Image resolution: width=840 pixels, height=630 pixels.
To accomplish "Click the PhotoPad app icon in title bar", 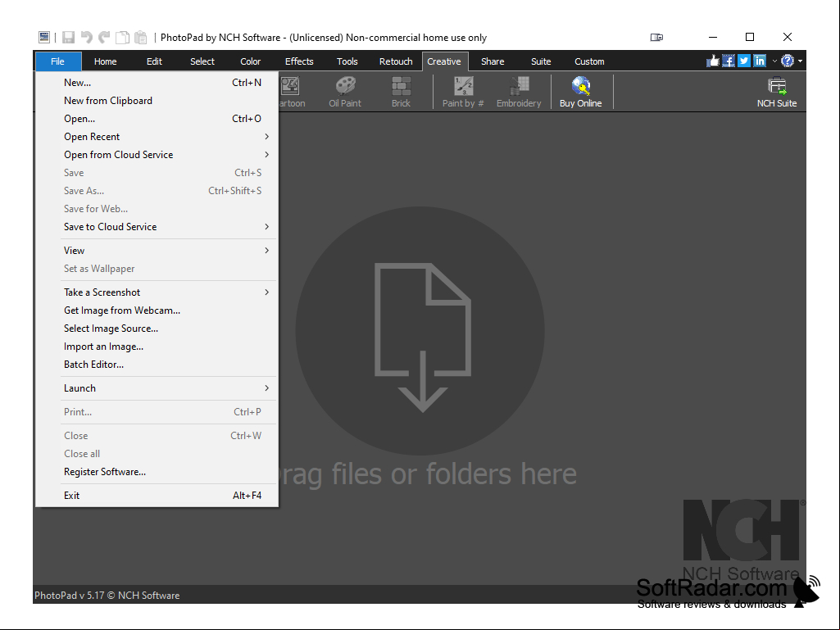I will coord(44,37).
